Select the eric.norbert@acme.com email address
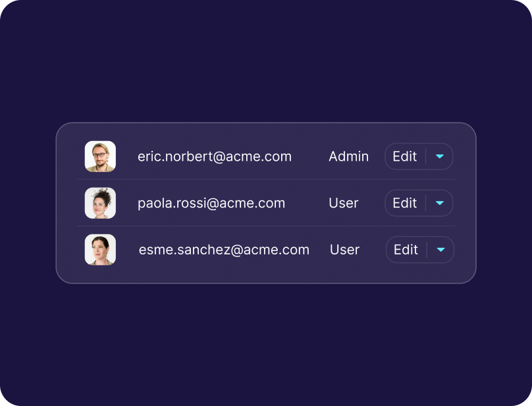This screenshot has width=532, height=406. click(215, 157)
